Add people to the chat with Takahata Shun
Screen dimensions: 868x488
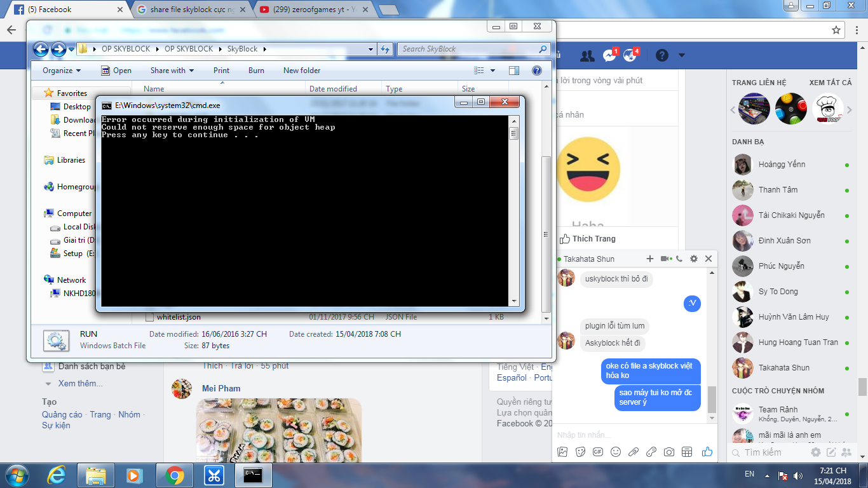(650, 259)
